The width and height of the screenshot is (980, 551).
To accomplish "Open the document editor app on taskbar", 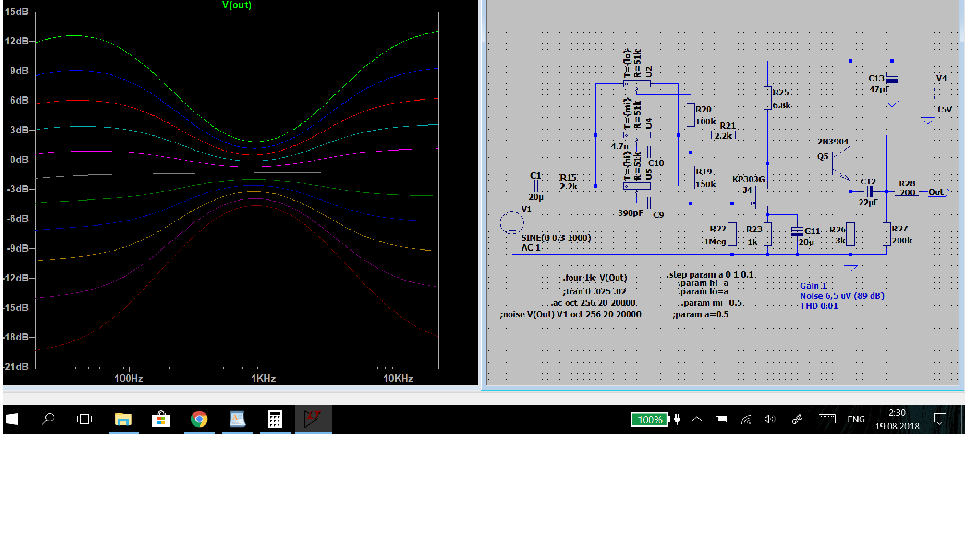I will 237,419.
